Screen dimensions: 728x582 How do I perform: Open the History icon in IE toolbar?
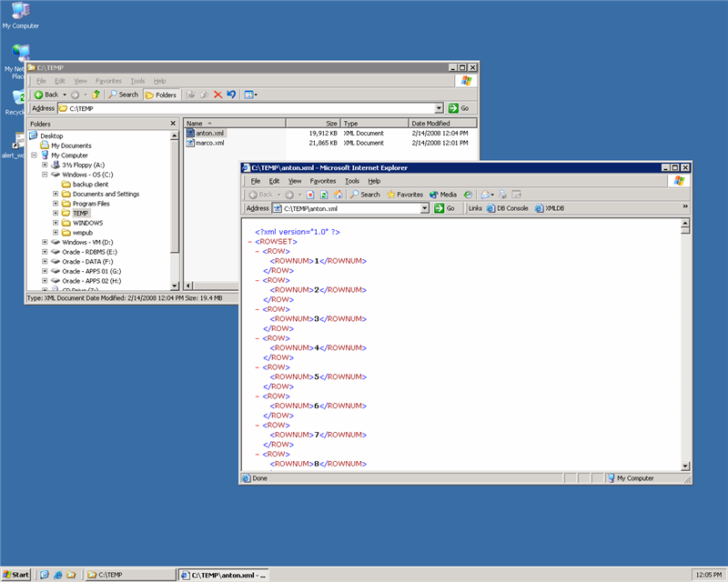coord(468,195)
